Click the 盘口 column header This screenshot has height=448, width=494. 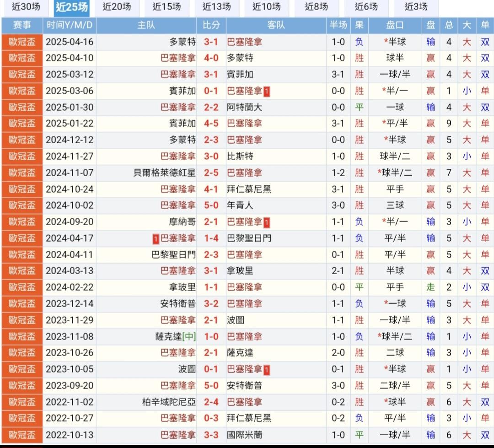[395, 25]
